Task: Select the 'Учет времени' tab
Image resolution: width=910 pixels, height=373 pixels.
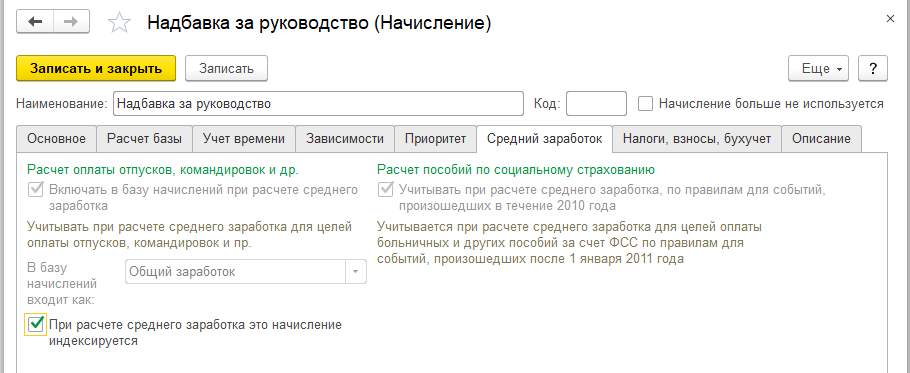Action: [x=244, y=139]
